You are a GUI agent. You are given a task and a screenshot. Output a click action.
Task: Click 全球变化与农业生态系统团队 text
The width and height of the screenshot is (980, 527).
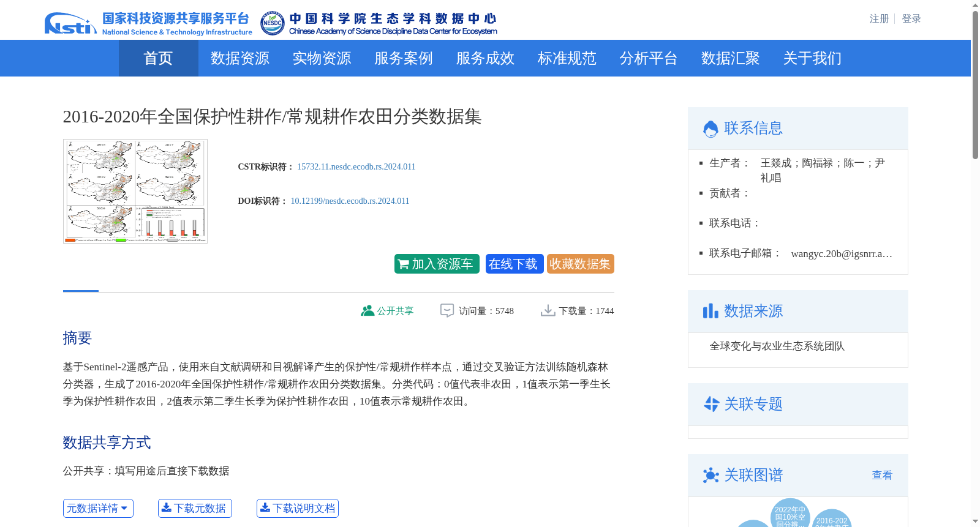777,346
